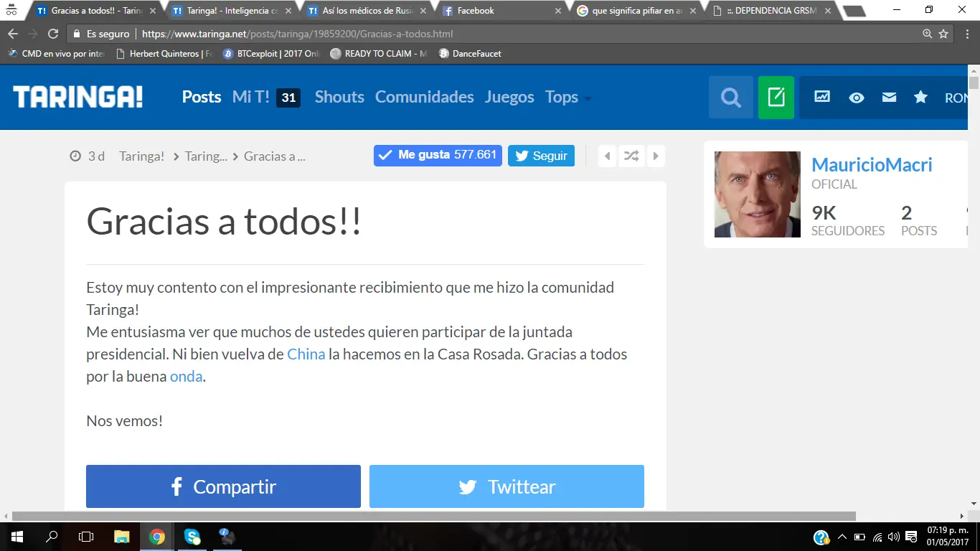The height and width of the screenshot is (551, 980).
Task: Click Chrome icon on taskbar
Action: tap(156, 537)
